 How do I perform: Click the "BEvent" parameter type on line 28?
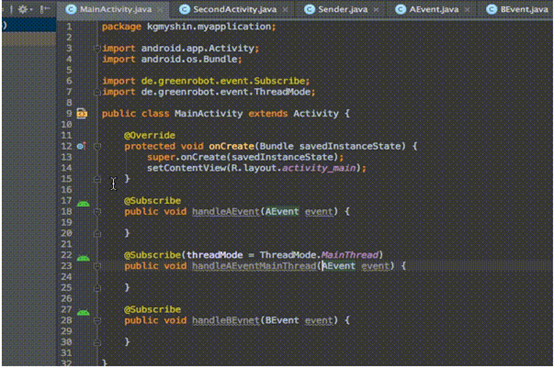pos(282,320)
